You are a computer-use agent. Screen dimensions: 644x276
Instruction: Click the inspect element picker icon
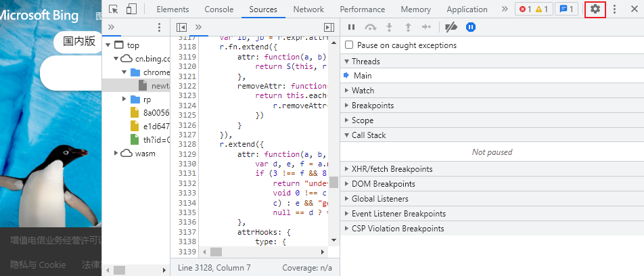(114, 9)
